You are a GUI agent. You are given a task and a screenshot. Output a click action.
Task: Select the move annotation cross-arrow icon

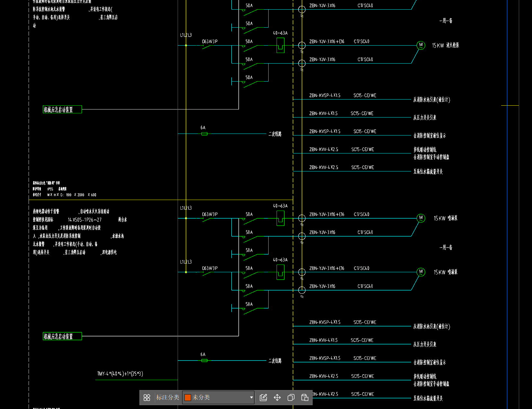click(x=277, y=397)
